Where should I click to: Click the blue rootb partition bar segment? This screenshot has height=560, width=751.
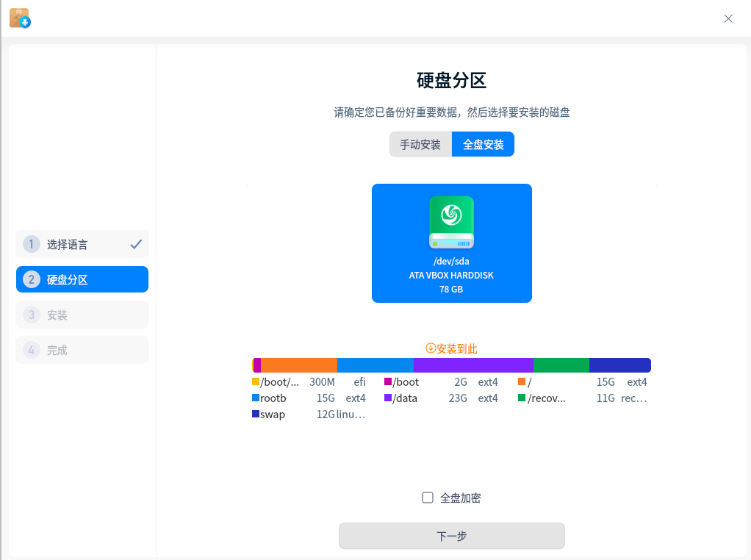point(375,365)
